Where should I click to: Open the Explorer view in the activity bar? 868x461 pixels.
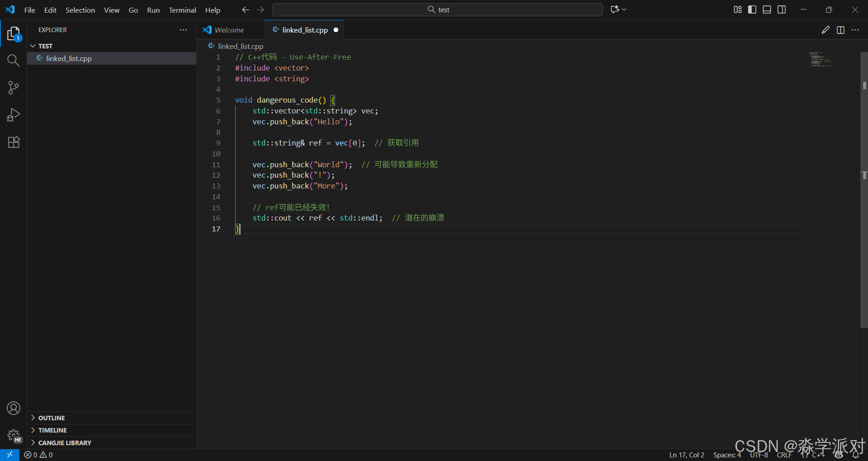tap(14, 33)
